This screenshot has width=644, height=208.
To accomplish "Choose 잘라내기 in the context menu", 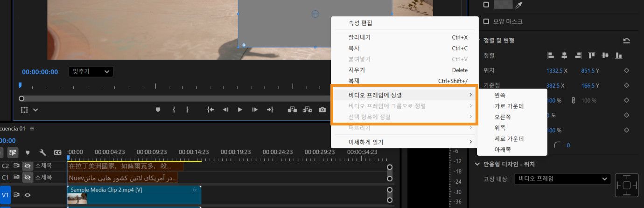I will [x=405, y=37].
